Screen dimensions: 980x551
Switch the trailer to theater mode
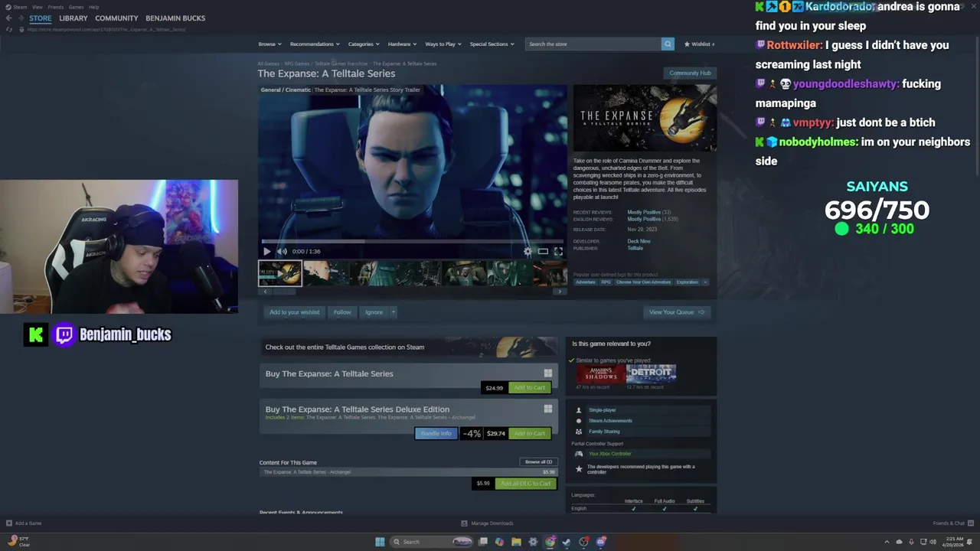(543, 251)
